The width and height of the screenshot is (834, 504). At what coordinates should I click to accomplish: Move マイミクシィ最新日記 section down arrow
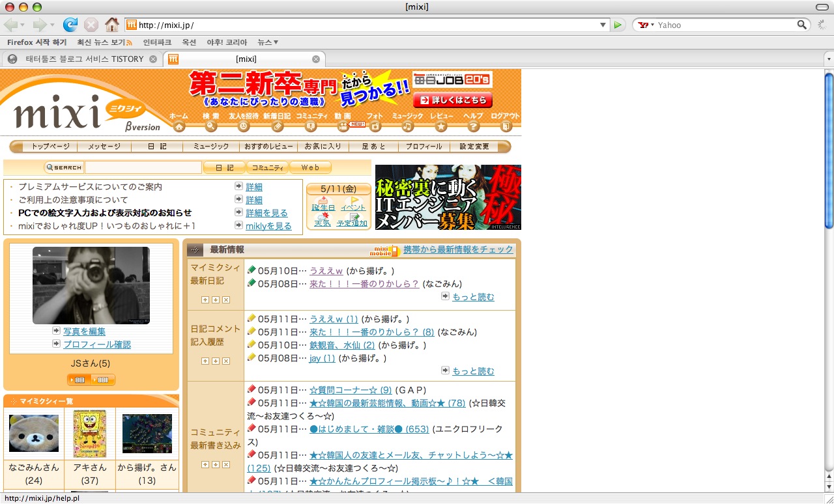tap(216, 300)
